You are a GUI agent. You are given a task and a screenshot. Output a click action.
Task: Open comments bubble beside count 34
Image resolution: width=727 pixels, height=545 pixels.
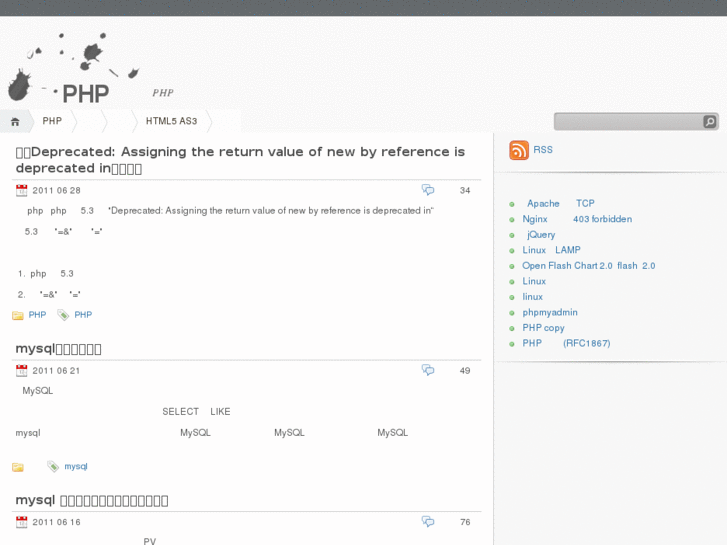[x=428, y=190]
